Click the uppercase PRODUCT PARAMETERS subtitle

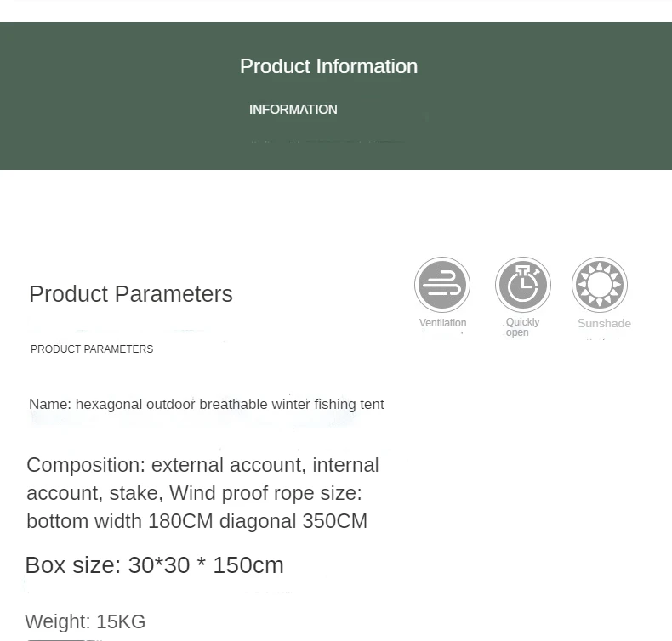(92, 349)
